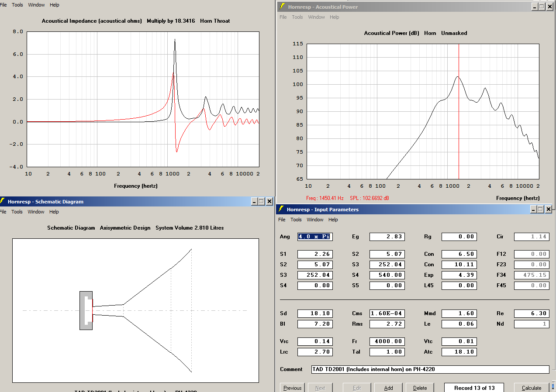
Task: Click the Record 13 of 13 indicator
Action: click(x=474, y=388)
